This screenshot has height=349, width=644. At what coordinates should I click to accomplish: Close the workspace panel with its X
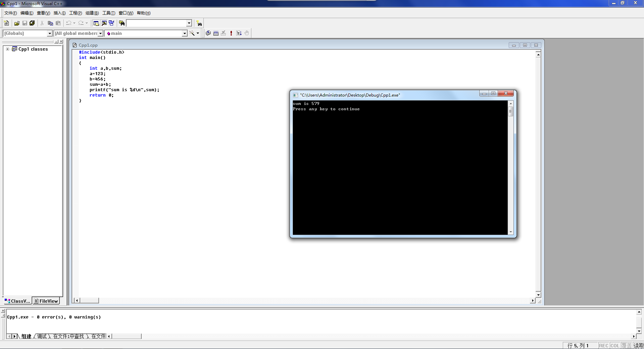61,42
